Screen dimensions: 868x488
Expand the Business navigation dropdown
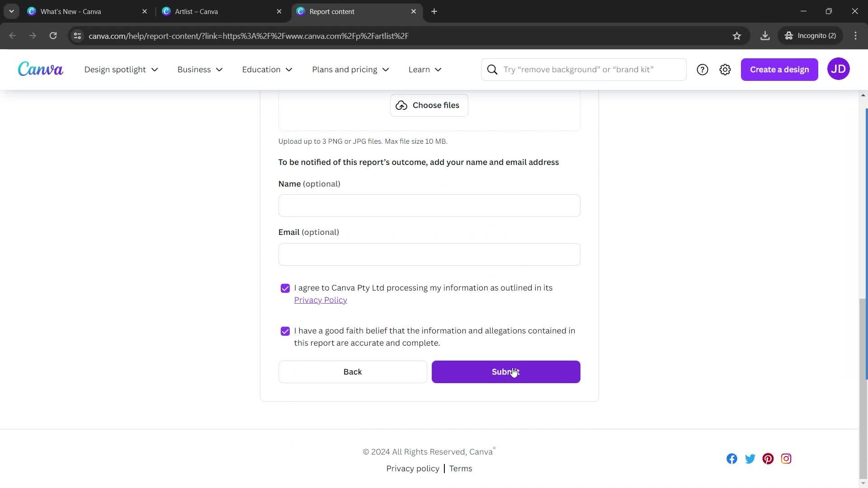coord(199,69)
